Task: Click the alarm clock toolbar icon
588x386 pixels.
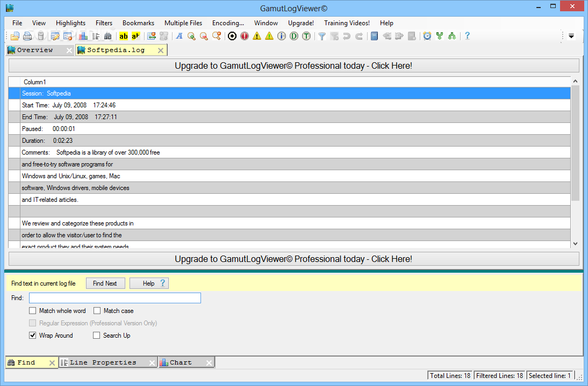Action: tap(427, 37)
